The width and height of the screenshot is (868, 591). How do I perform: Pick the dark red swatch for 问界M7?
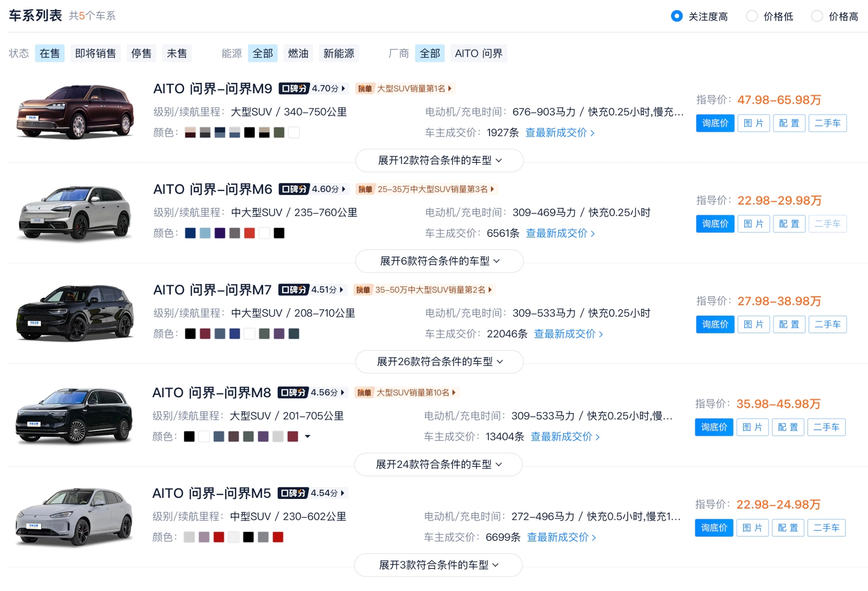(x=205, y=334)
